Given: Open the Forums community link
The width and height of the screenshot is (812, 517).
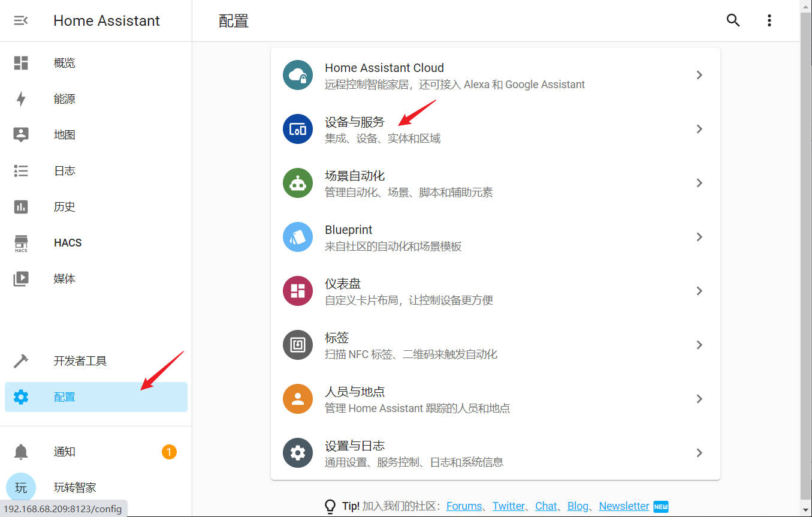Looking at the screenshot, I should point(464,506).
